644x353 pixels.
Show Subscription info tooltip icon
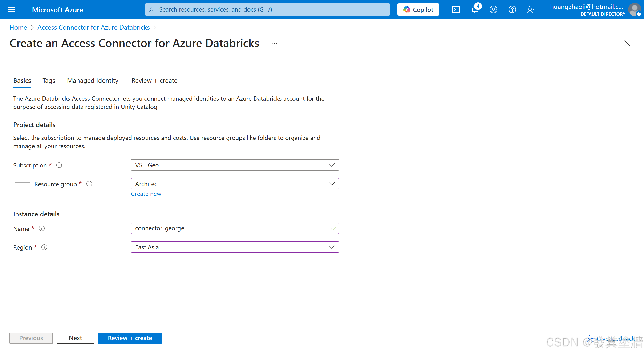pyautogui.click(x=59, y=165)
